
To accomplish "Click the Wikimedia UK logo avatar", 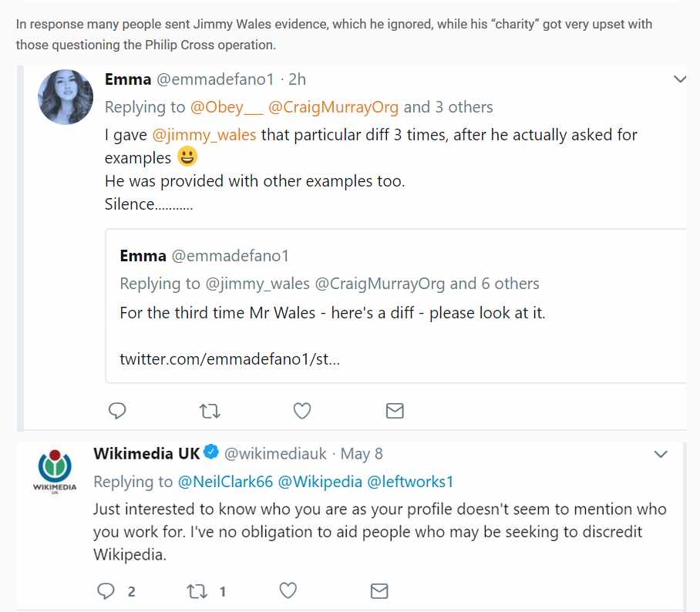I will click(55, 472).
